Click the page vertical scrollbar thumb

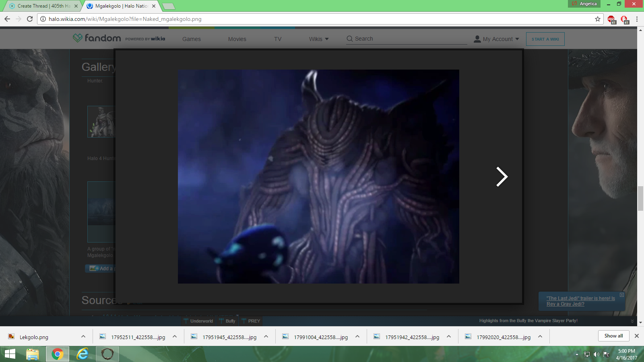click(x=640, y=199)
